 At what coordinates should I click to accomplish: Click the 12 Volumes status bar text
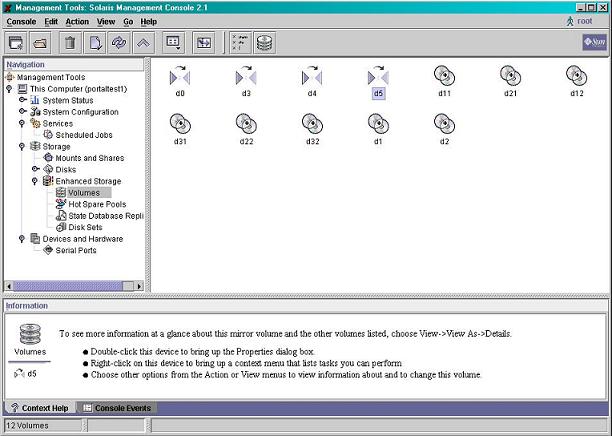pos(27,425)
